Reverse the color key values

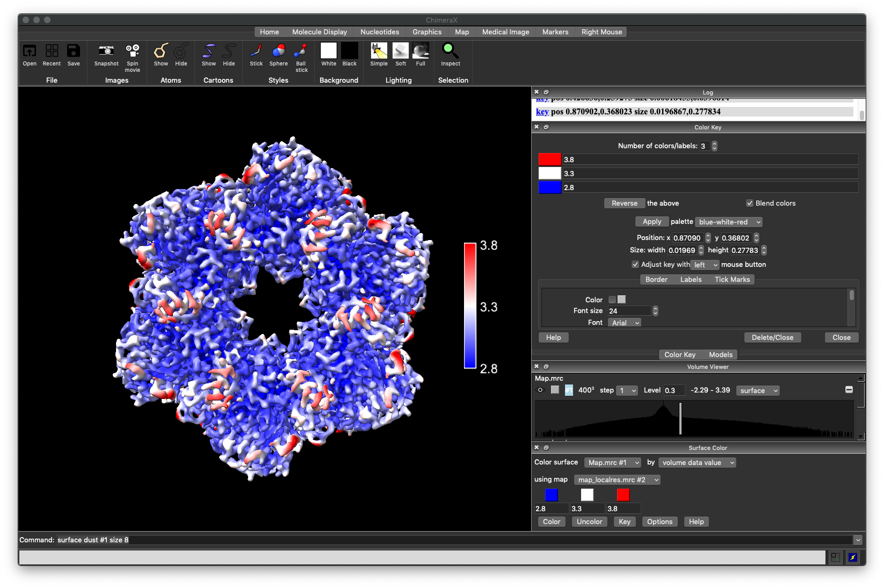(x=624, y=203)
